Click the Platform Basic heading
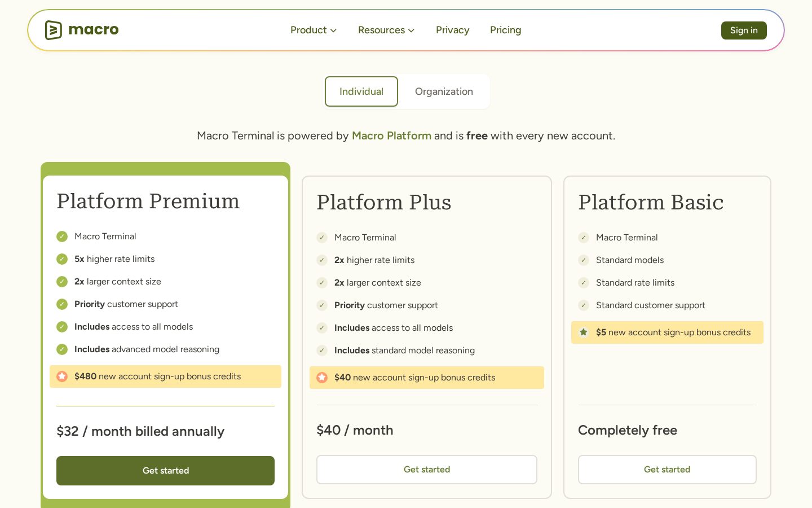Screen dimensions: 812x508 (651, 202)
